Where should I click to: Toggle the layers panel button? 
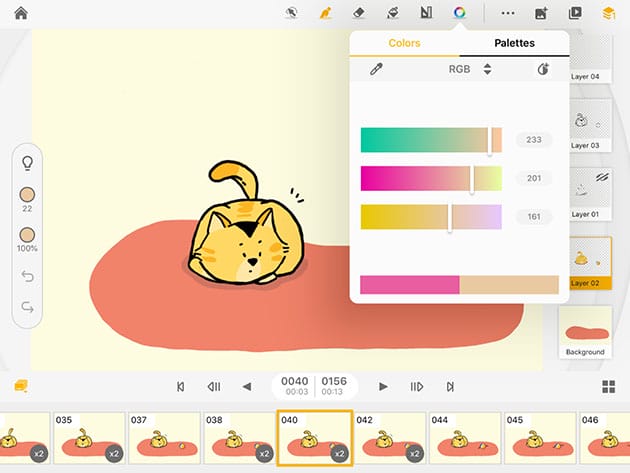tap(607, 13)
